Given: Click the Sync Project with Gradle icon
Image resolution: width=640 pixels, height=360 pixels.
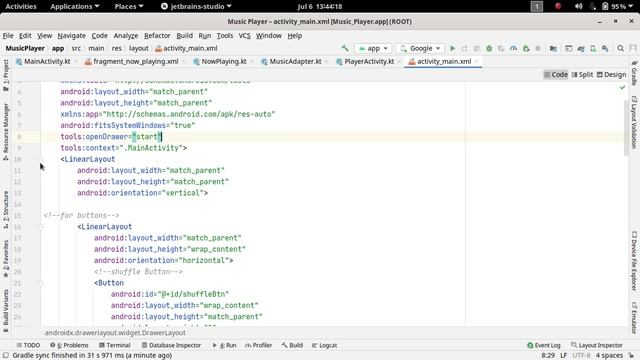Looking at the screenshot, I should [581, 48].
